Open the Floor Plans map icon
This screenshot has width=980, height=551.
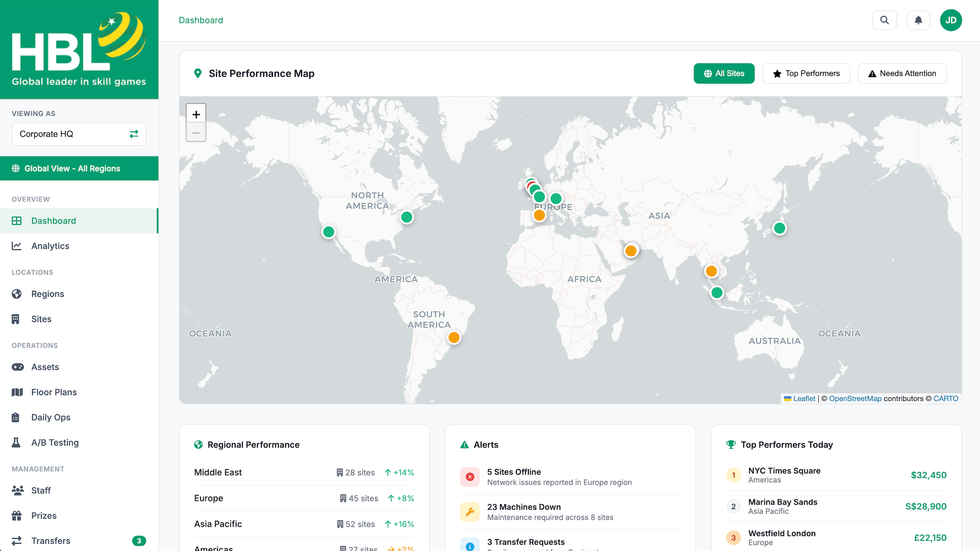tap(16, 392)
